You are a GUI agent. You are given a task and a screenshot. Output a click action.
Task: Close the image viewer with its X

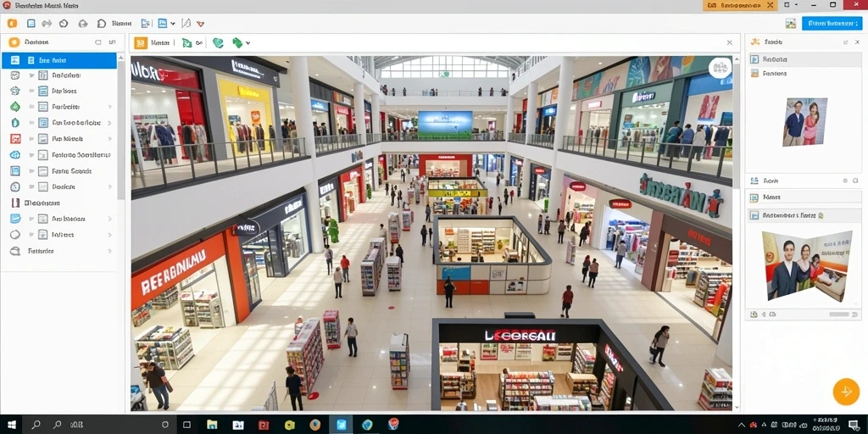pos(730,42)
